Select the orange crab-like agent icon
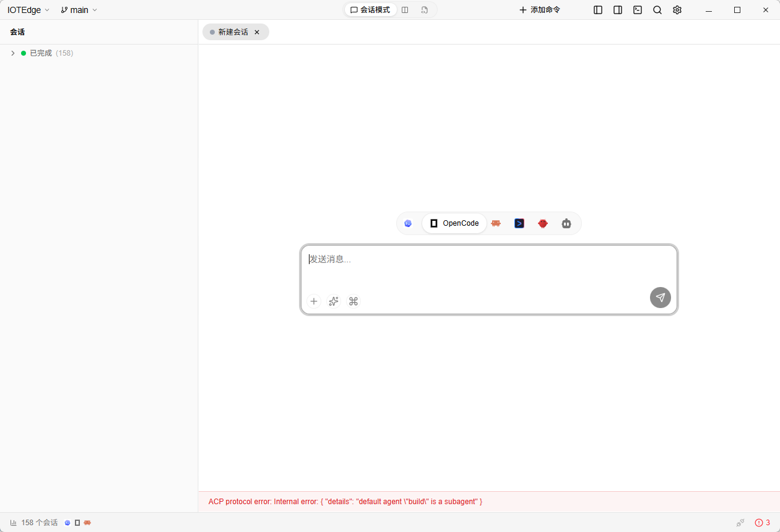The height and width of the screenshot is (532, 780). [x=496, y=223]
